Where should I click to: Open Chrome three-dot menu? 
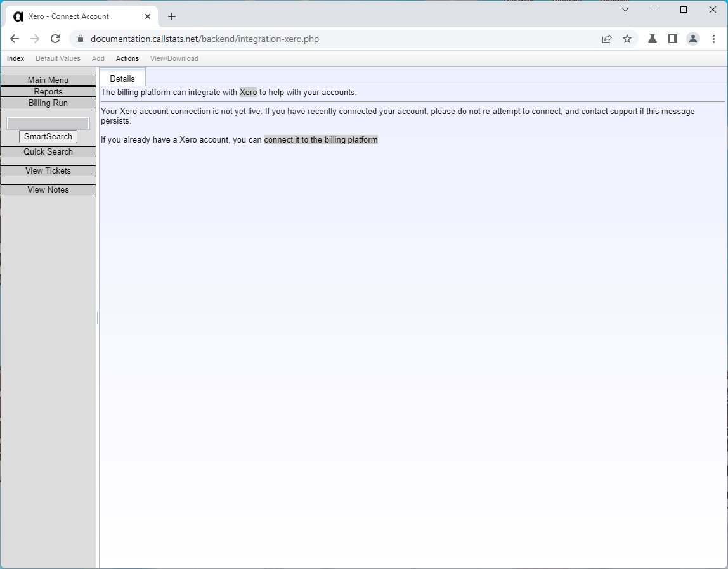tap(713, 39)
